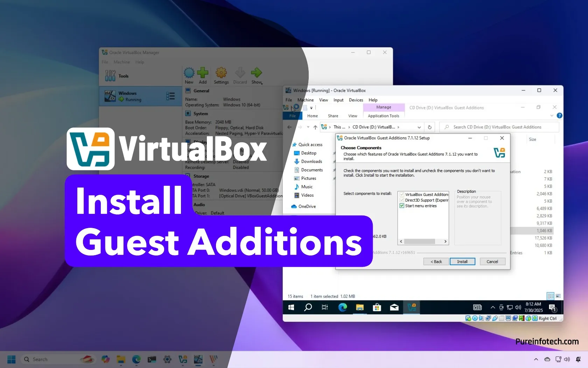The image size is (588, 368).
Task: Open guest notification center icon
Action: coord(553,308)
